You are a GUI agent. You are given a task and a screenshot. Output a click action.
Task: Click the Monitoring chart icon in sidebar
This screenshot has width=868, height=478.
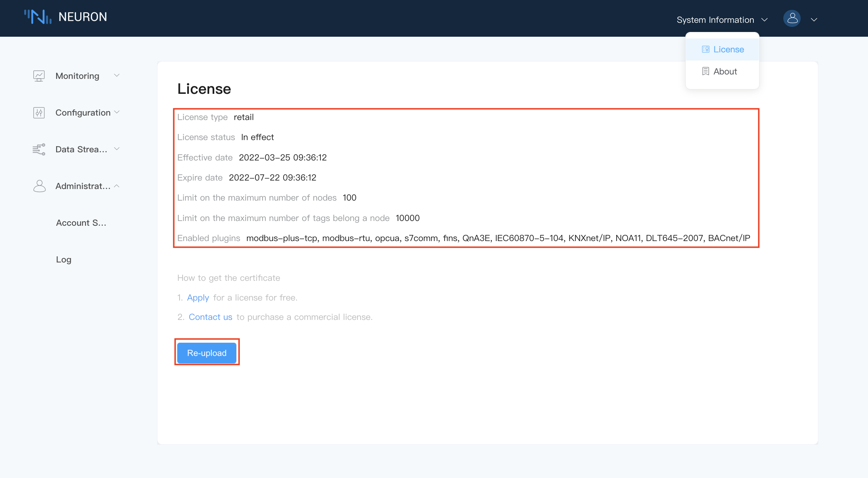pos(39,76)
